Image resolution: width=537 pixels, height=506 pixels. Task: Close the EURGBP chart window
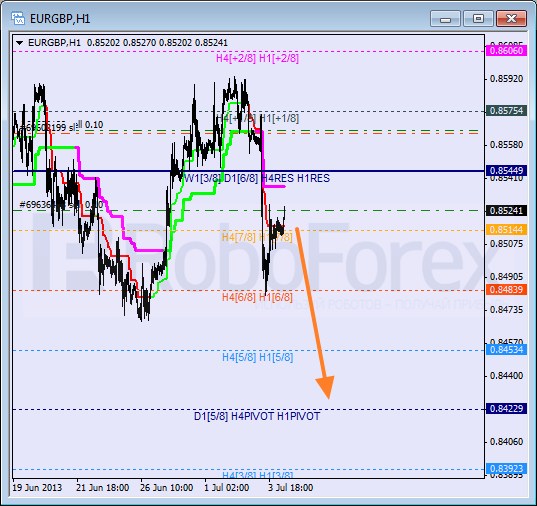(x=511, y=18)
